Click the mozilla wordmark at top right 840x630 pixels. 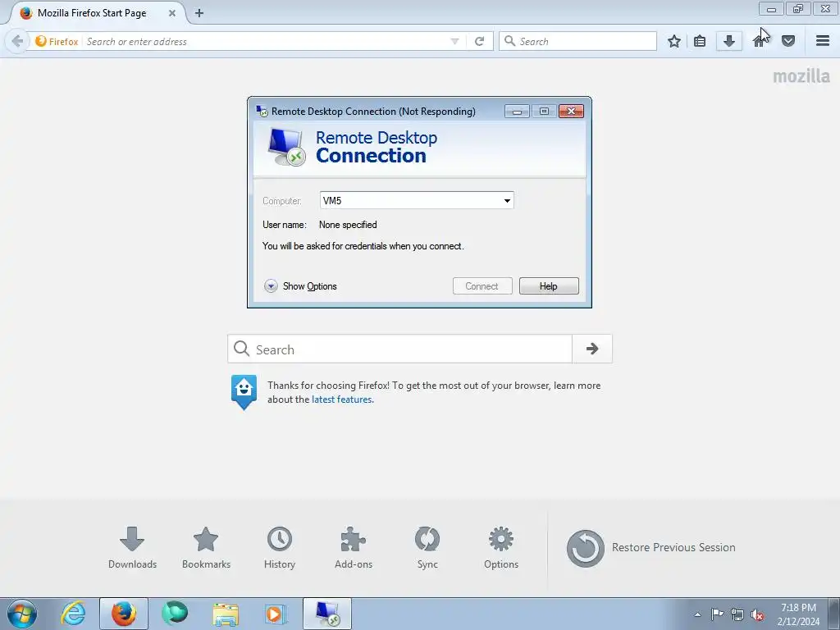pos(801,76)
